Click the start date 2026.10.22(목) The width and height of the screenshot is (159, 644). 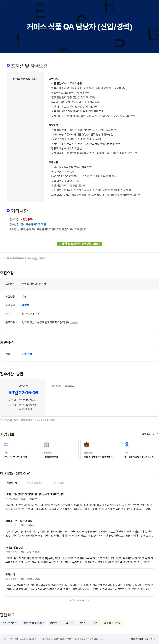point(28,400)
